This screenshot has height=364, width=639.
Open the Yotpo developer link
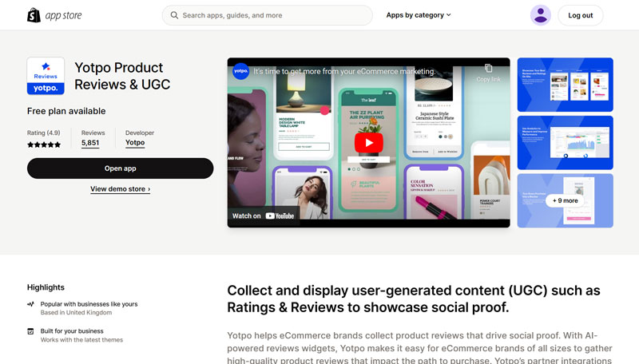click(135, 143)
